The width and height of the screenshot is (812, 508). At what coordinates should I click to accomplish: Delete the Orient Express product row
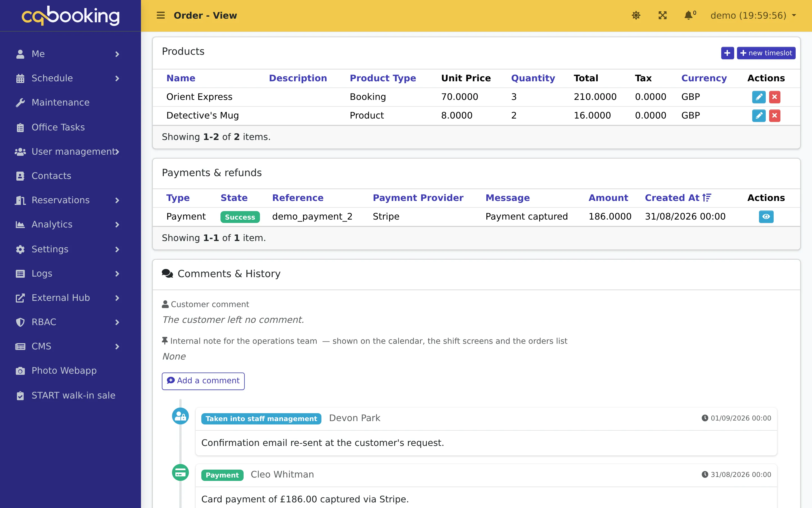(775, 97)
